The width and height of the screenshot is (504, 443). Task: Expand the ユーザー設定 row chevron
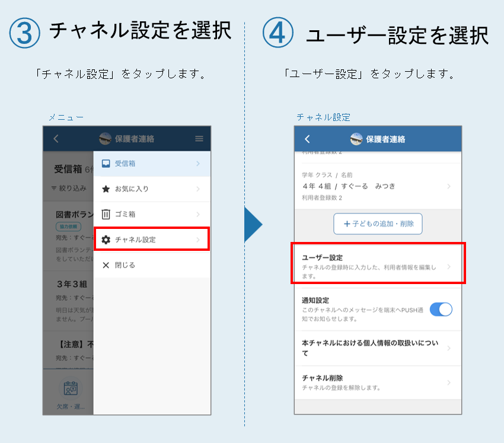click(x=449, y=266)
